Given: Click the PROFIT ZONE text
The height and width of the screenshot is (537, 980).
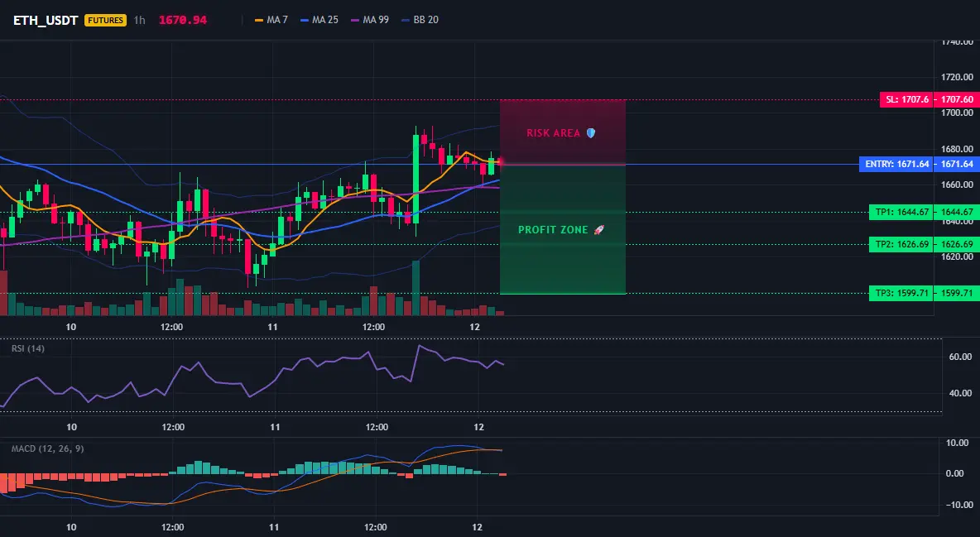Looking at the screenshot, I should pyautogui.click(x=553, y=230).
